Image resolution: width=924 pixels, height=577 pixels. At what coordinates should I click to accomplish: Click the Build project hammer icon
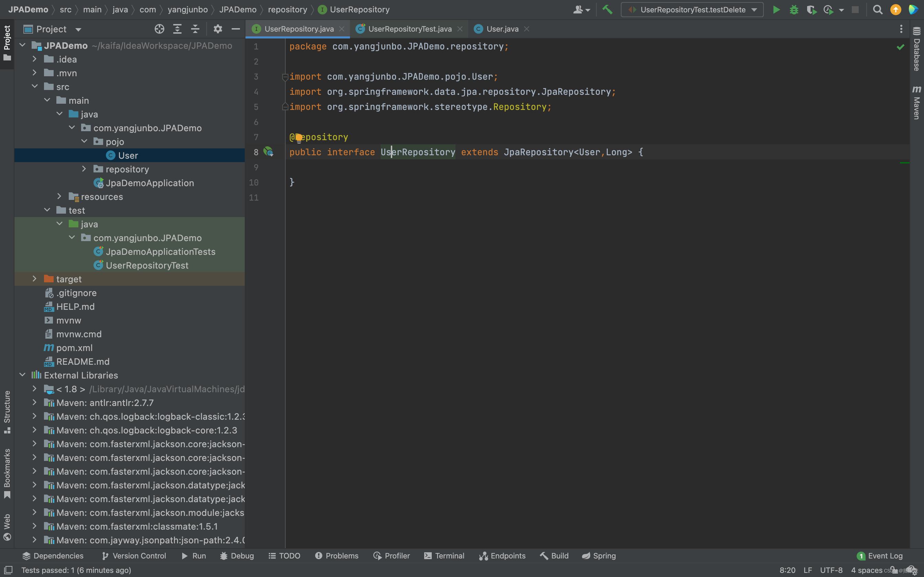pos(607,10)
